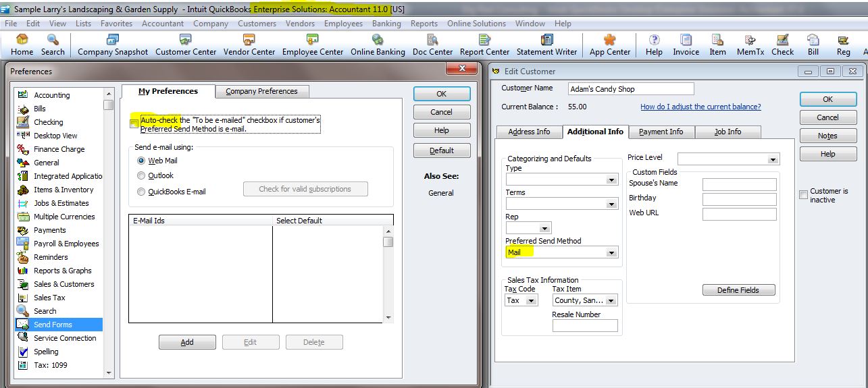This screenshot has width=868, height=388.
Task: Open the Doc Center icon
Action: 433,45
